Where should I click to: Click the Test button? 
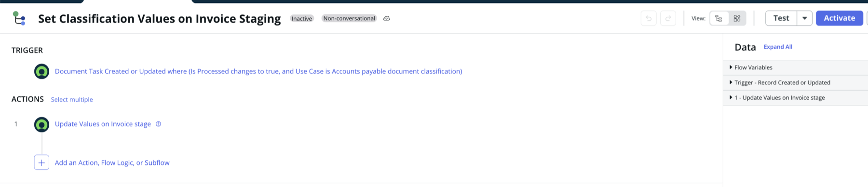(x=781, y=18)
